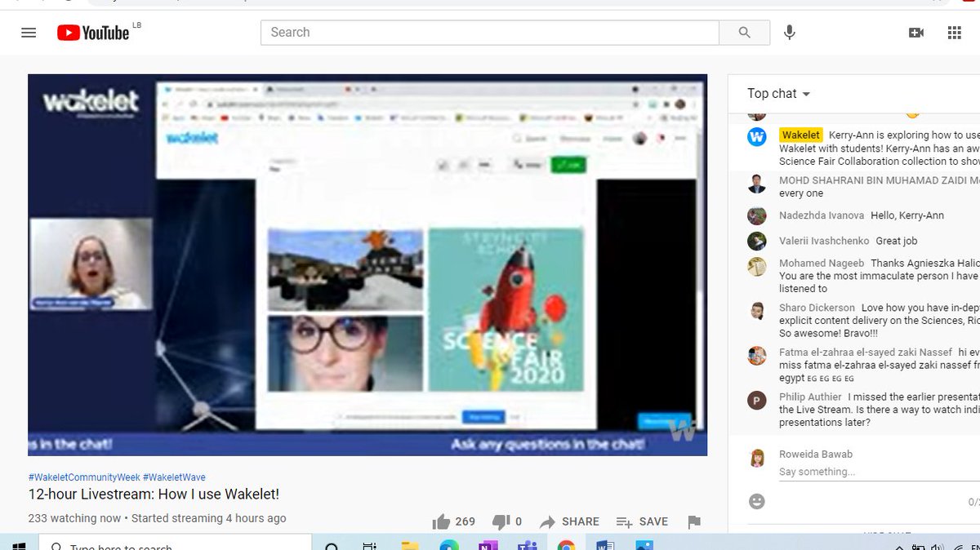Click the Science Fair 2020 rocket thumbnail in video
The image size is (980, 550).
coord(506,309)
